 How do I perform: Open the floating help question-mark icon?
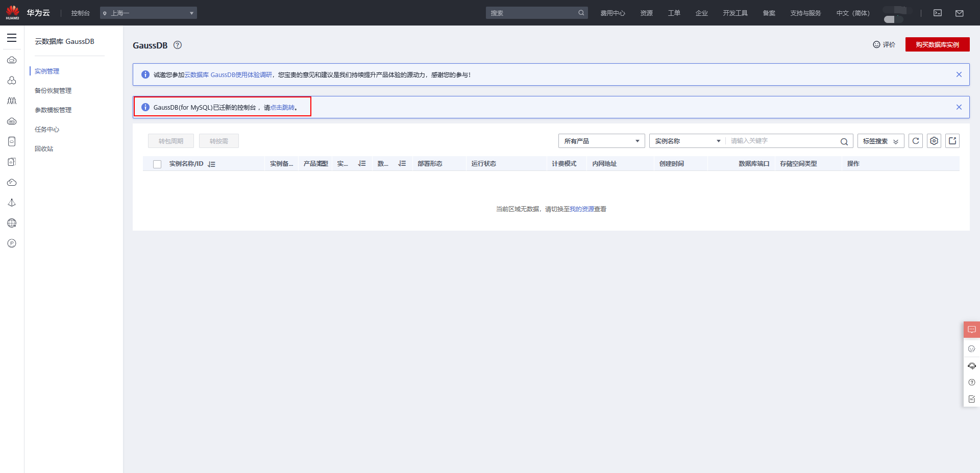click(x=972, y=383)
